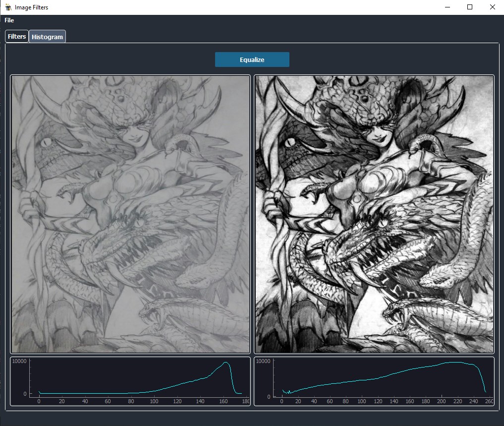Click the equalized image histogram plot
The height and width of the screenshot is (426, 504).
374,381
